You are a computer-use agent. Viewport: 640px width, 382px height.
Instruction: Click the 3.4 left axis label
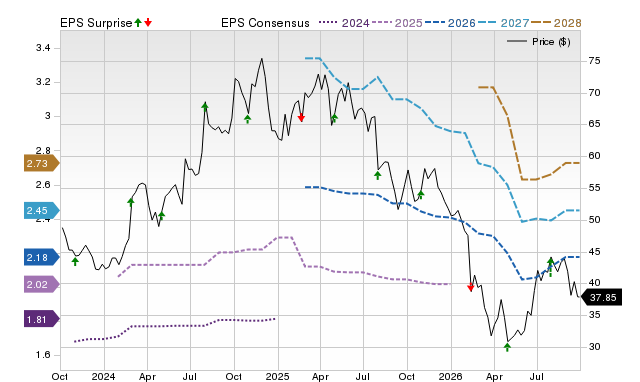(43, 48)
